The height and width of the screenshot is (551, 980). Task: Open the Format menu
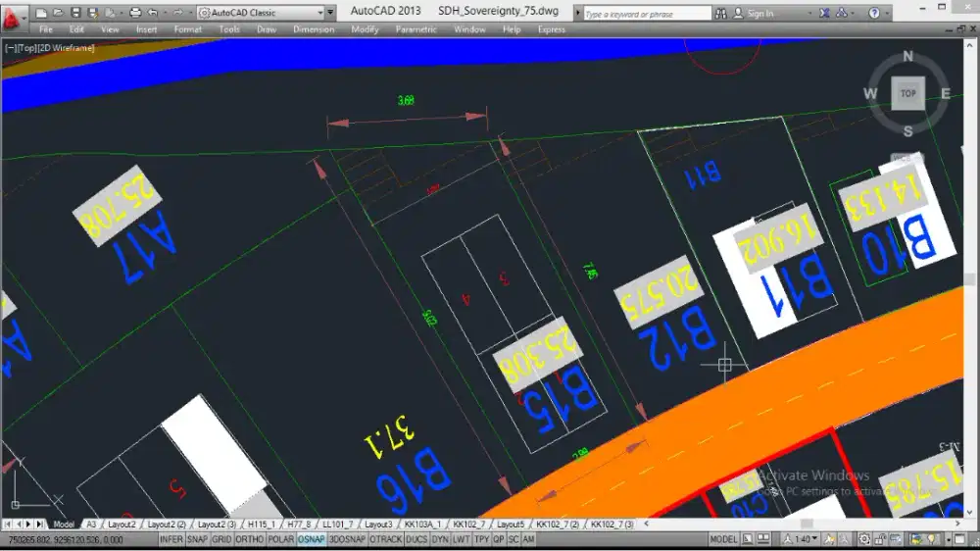(188, 29)
